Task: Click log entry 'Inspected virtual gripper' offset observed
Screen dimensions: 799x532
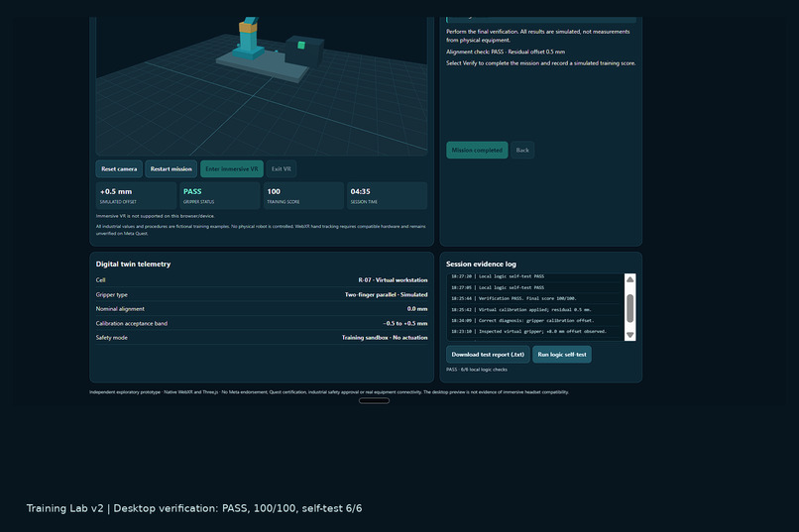Action: [x=528, y=332]
